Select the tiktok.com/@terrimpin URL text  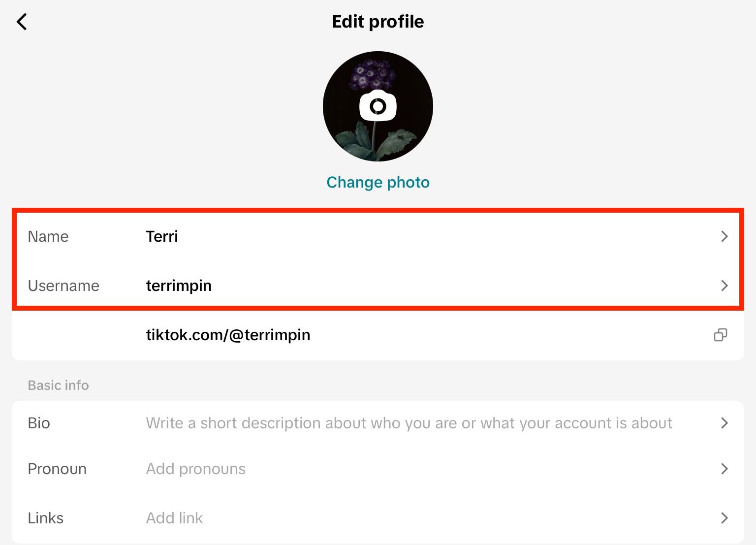coord(228,335)
